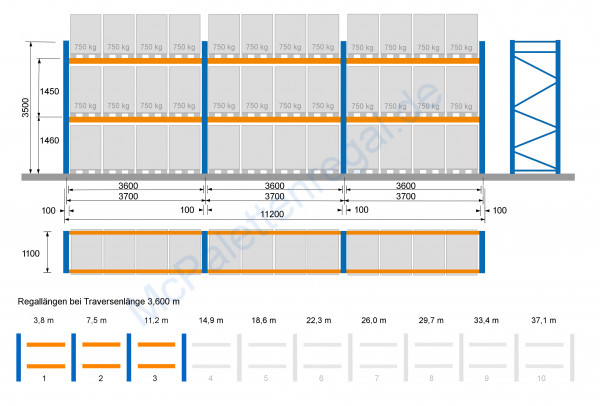Select rack bay icon number 2
600x406 pixels.
tap(101, 357)
